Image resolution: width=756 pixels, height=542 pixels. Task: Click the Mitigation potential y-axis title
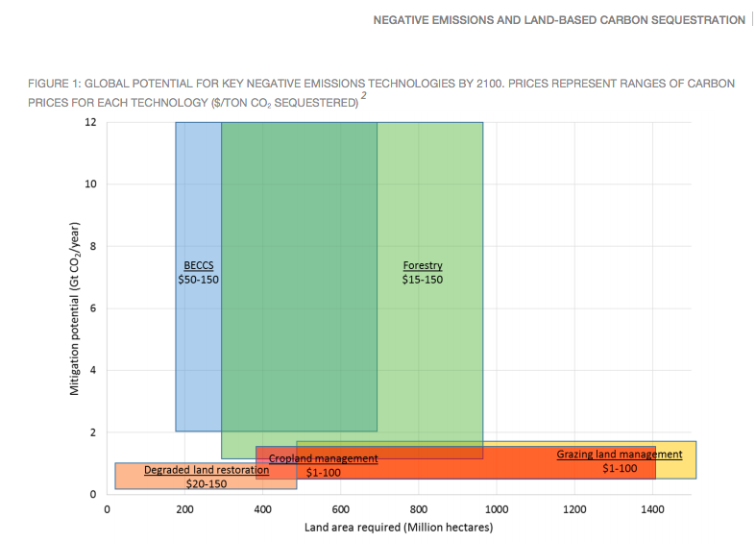[x=74, y=308]
